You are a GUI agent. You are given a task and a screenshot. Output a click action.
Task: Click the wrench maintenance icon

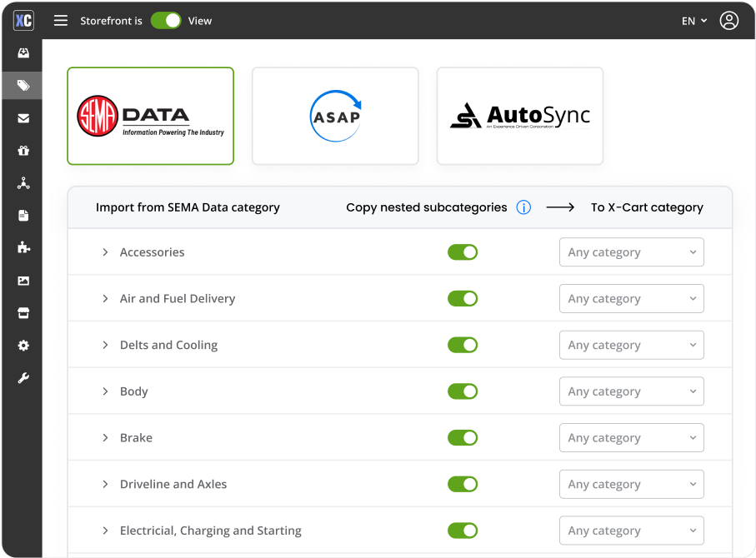point(23,377)
